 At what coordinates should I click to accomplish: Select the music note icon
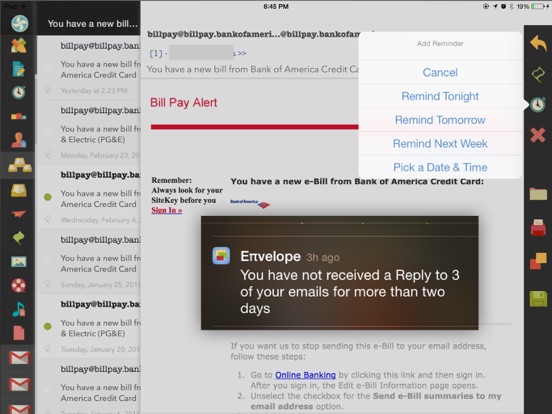(x=19, y=309)
